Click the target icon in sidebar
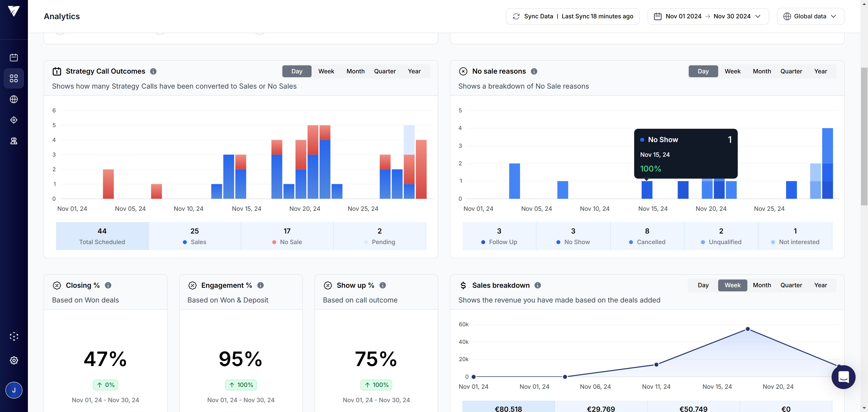 pyautogui.click(x=14, y=120)
